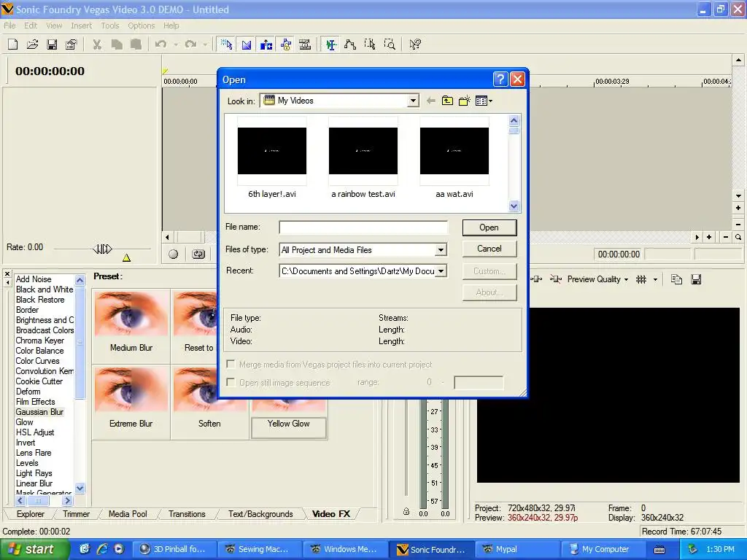747x560 pixels.
Task: Open the Edit menu
Action: click(x=31, y=26)
